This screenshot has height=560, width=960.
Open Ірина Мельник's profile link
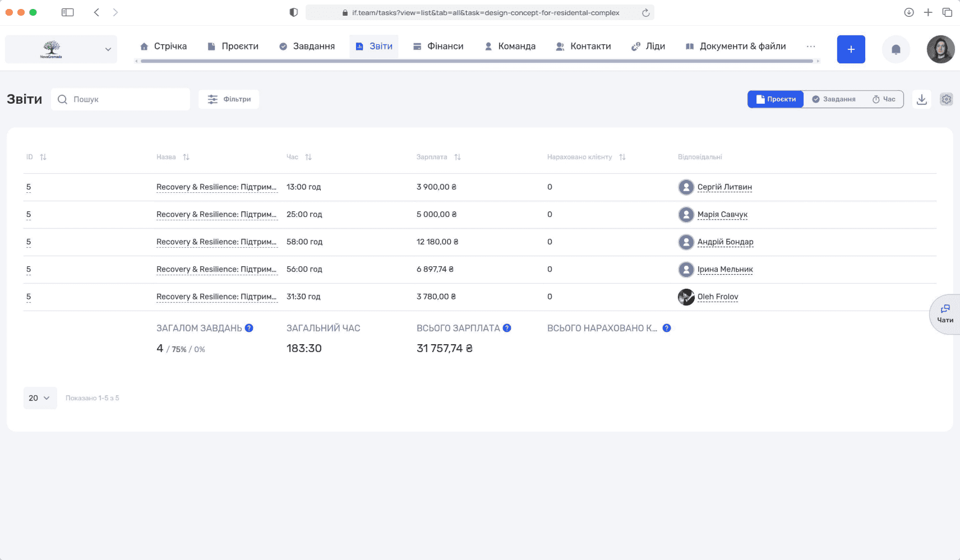[x=725, y=270]
